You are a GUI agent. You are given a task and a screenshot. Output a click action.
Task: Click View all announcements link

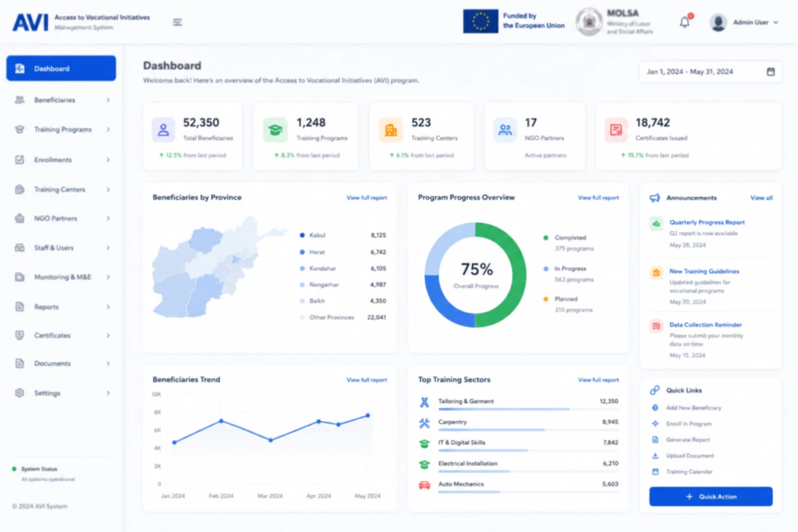point(761,198)
